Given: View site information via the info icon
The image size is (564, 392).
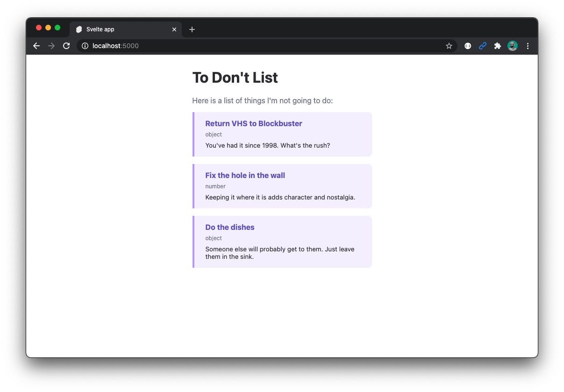Looking at the screenshot, I should click(85, 46).
